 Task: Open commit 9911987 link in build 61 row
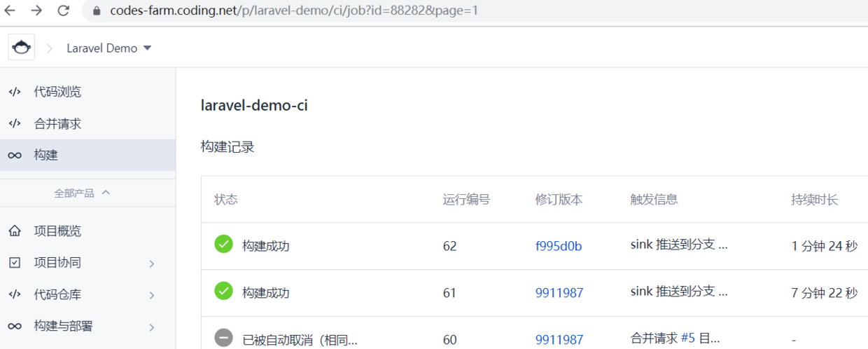click(x=559, y=293)
